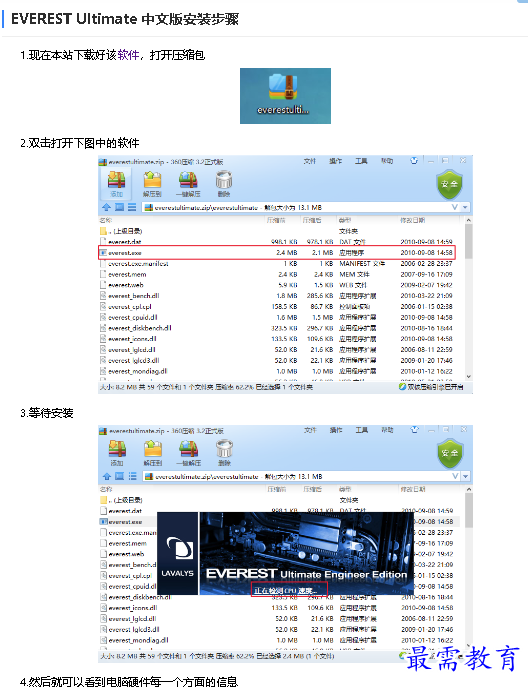
Task: Click green 安全 shield in step 2 window
Action: pyautogui.click(x=449, y=184)
